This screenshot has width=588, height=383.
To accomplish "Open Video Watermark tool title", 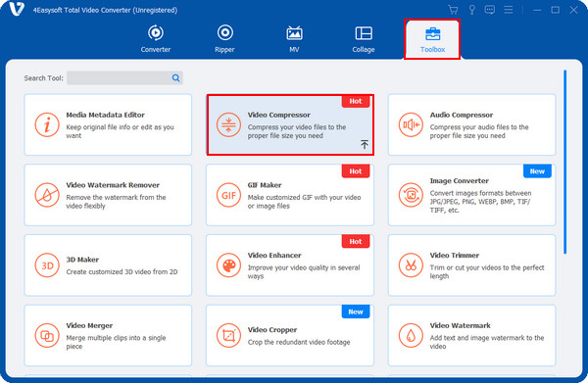I will pyautogui.click(x=461, y=325).
